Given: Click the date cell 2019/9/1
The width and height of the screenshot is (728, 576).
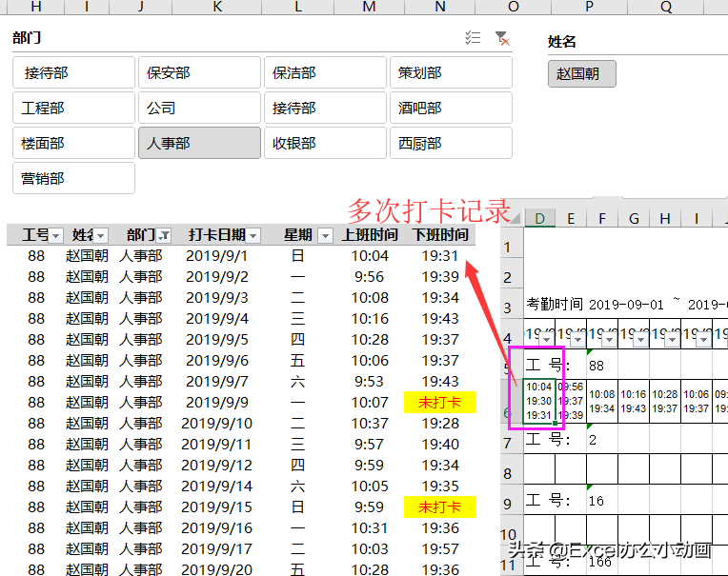Looking at the screenshot, I should click(x=217, y=255).
